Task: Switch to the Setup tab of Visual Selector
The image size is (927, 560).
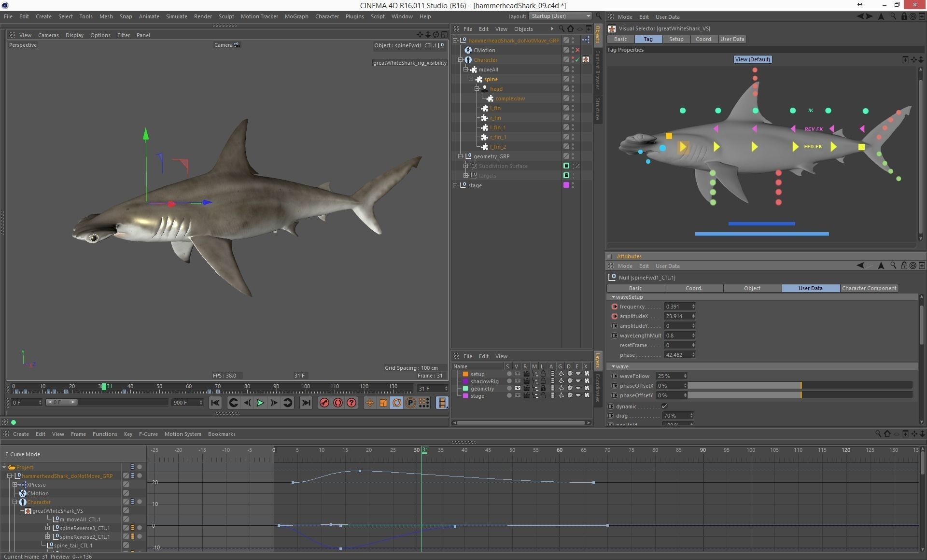Action: (676, 39)
